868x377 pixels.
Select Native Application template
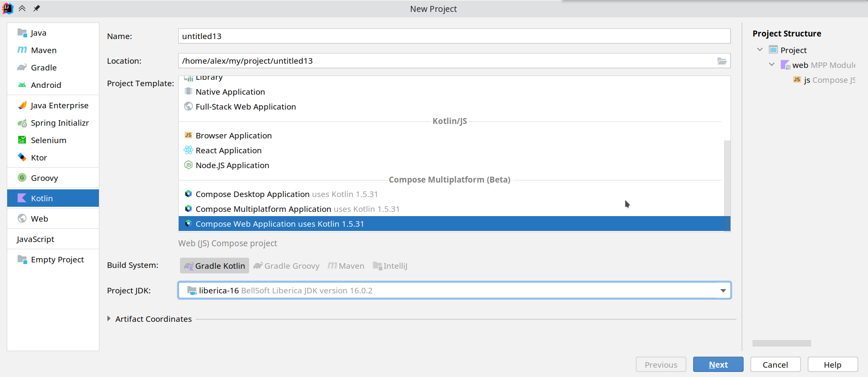point(451,92)
